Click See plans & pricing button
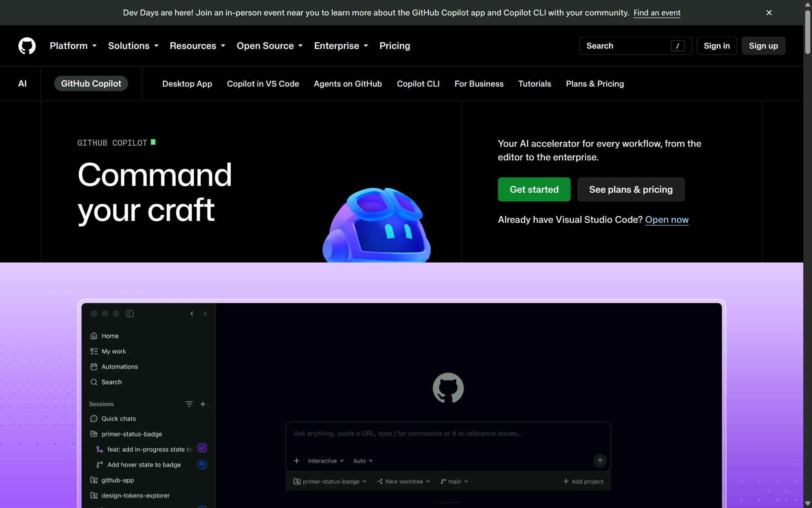The image size is (812, 508). 631,189
